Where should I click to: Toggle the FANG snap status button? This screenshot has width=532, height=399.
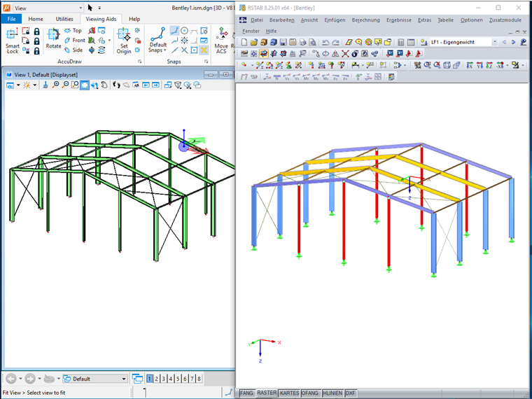click(246, 393)
